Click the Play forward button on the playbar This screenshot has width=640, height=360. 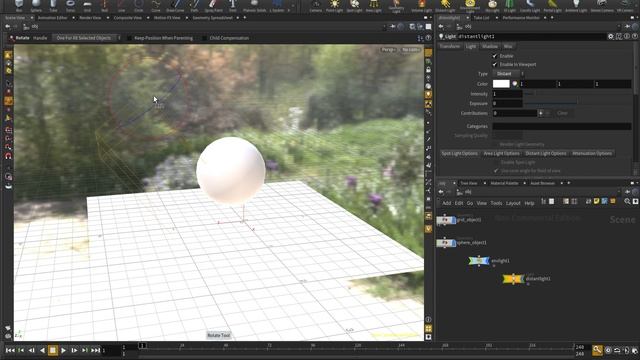pos(63,350)
